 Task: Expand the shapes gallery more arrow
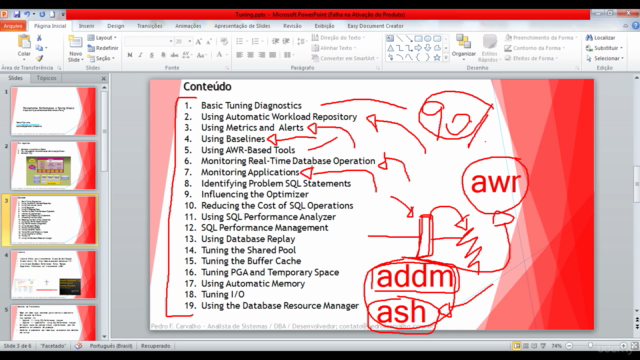point(446,58)
